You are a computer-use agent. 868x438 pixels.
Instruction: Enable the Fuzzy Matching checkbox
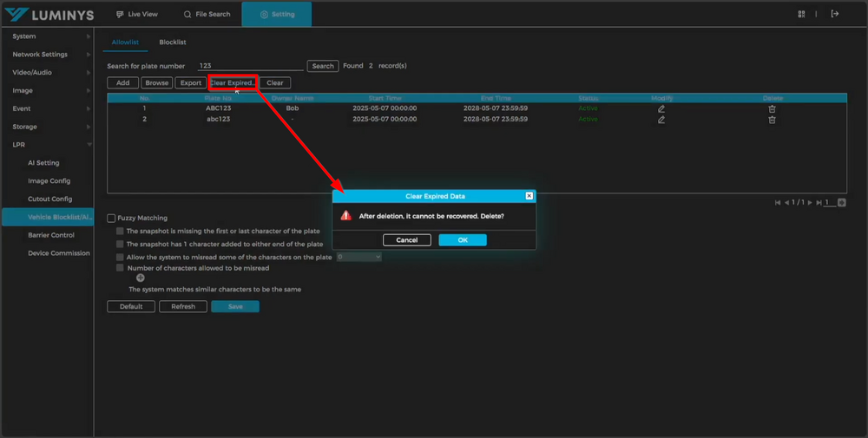point(111,218)
